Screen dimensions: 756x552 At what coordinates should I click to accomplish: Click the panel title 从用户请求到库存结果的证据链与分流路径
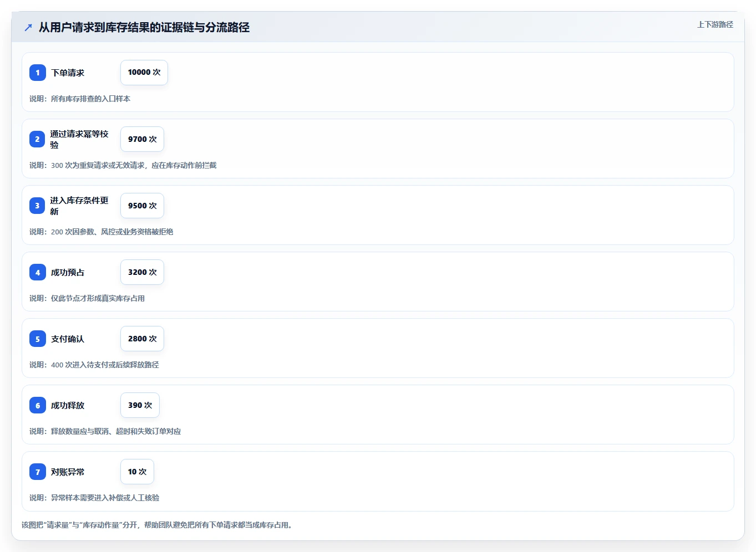pyautogui.click(x=144, y=27)
